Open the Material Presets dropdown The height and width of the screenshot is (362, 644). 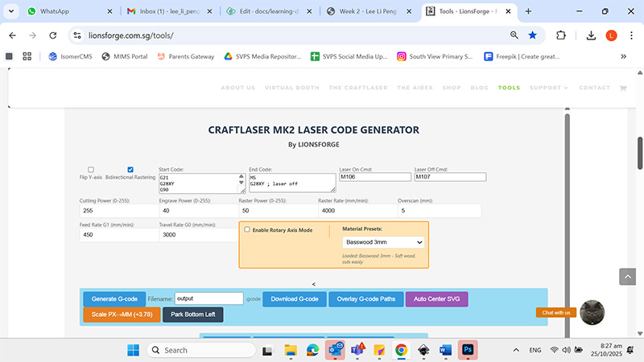click(383, 241)
